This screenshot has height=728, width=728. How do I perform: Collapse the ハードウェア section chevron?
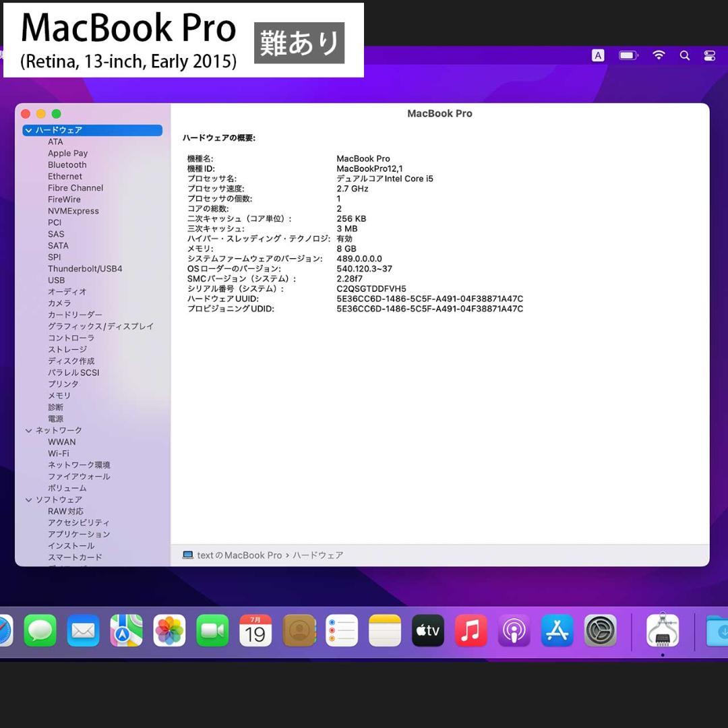click(x=29, y=131)
